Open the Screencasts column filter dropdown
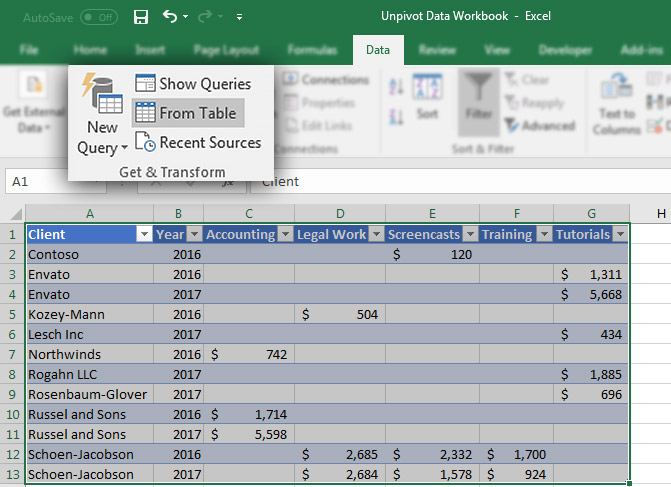The height and width of the screenshot is (487, 671). pos(471,234)
